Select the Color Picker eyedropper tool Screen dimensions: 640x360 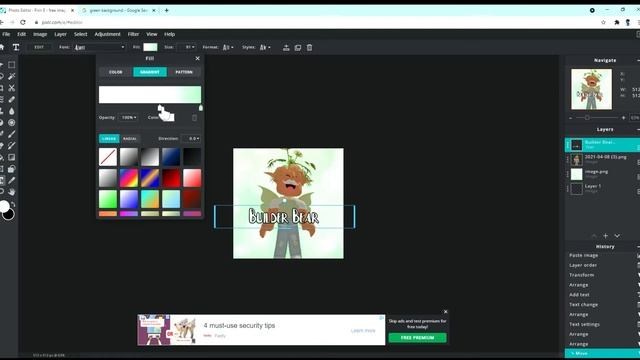click(11, 180)
